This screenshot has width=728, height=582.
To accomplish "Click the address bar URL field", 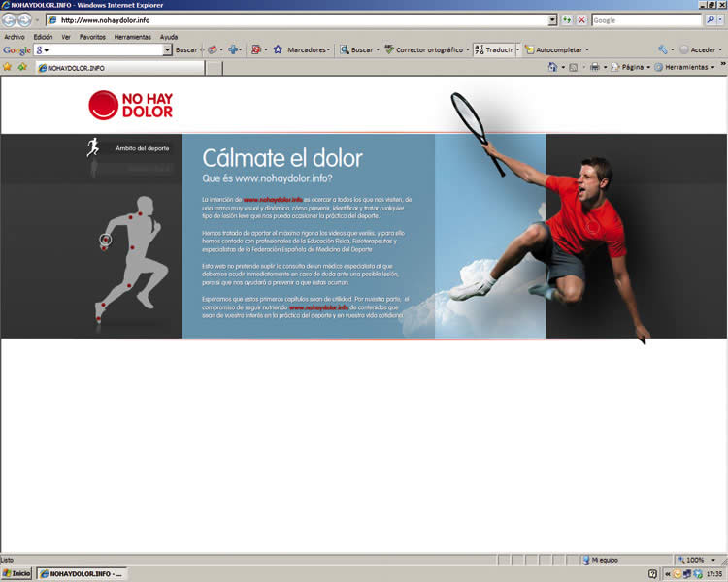I will click(303, 20).
